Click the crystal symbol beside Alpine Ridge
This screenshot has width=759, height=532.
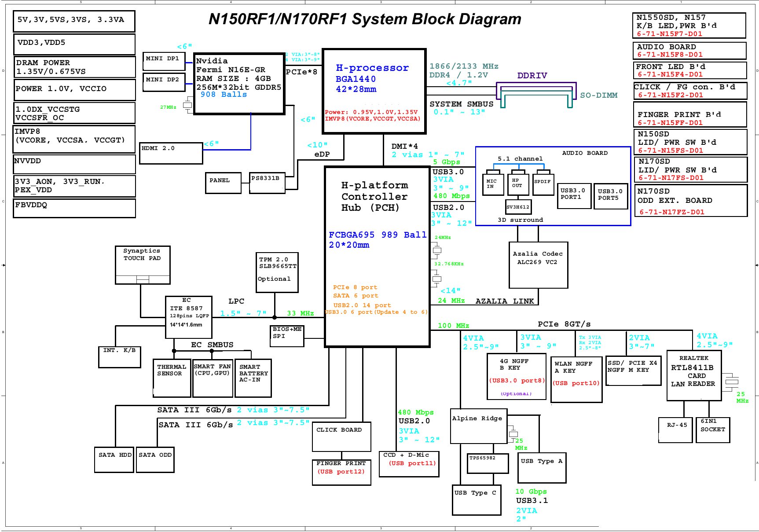[513, 434]
